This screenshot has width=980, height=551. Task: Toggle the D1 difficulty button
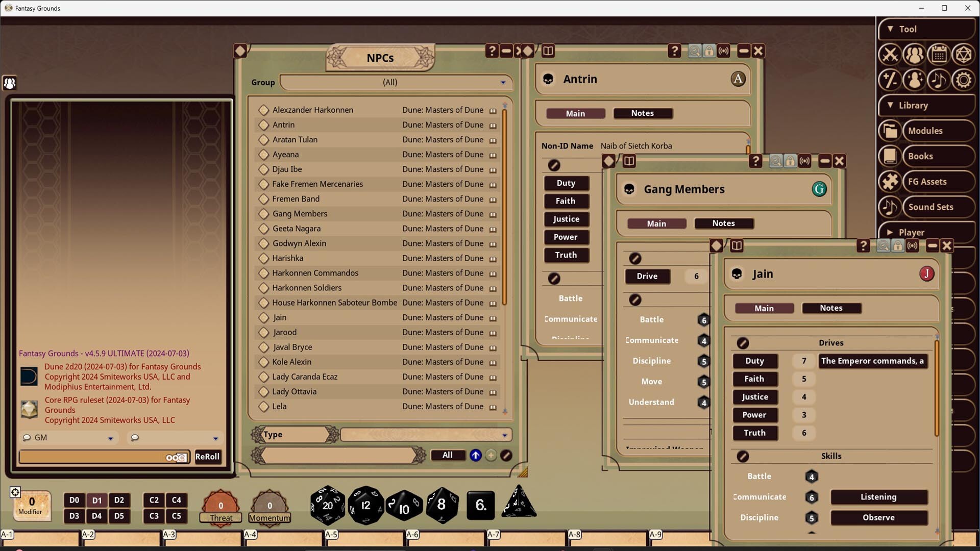[96, 500]
